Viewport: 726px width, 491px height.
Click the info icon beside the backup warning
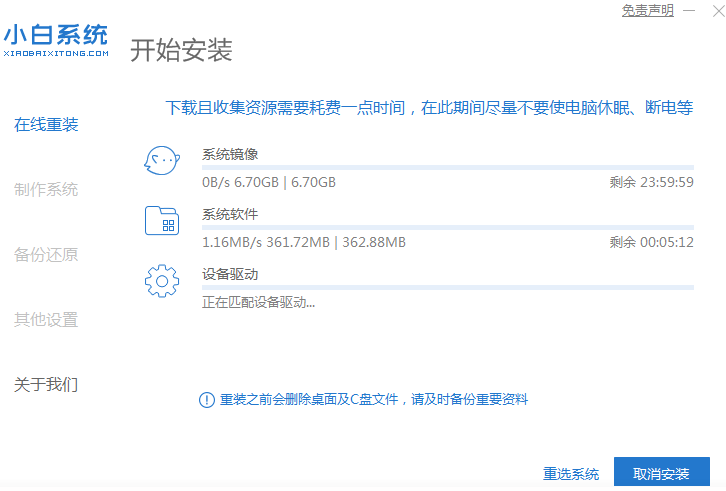[x=207, y=400]
